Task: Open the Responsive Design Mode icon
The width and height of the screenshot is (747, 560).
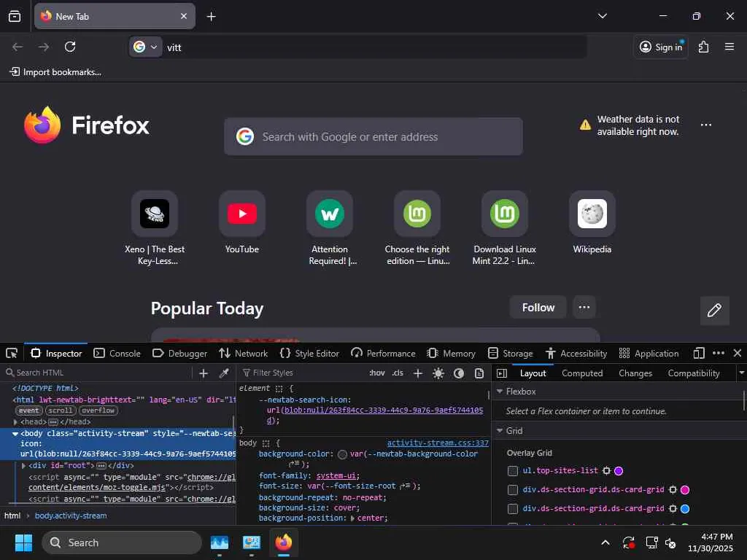Action: point(699,354)
